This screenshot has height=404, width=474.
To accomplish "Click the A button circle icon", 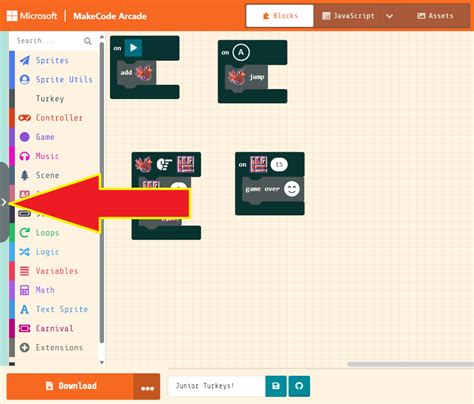I will (x=241, y=52).
